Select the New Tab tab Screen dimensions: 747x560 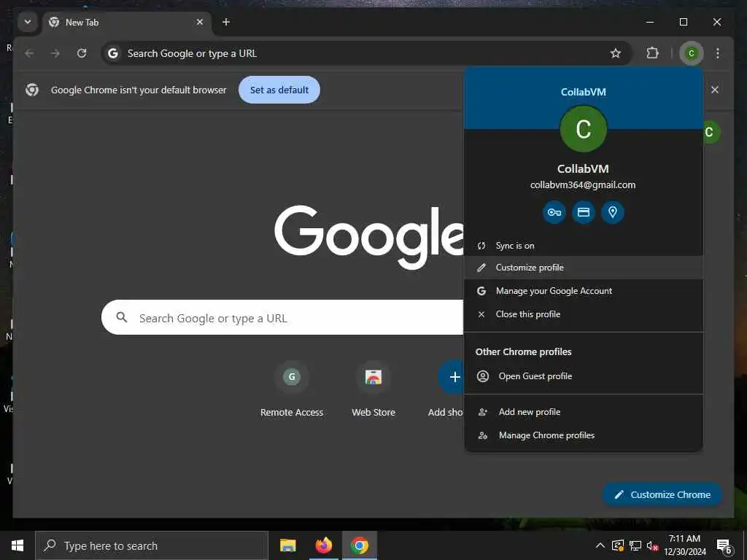pyautogui.click(x=127, y=23)
